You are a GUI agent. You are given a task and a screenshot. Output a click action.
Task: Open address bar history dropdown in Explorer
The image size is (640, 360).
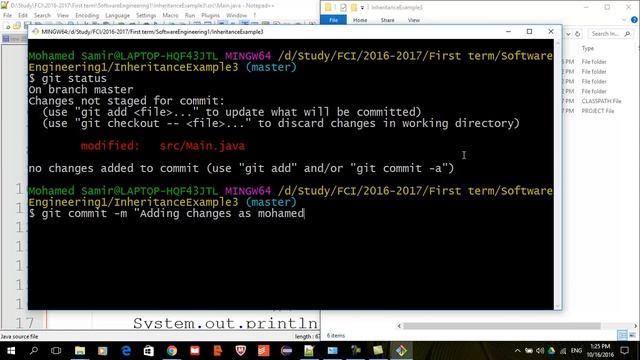(568, 34)
